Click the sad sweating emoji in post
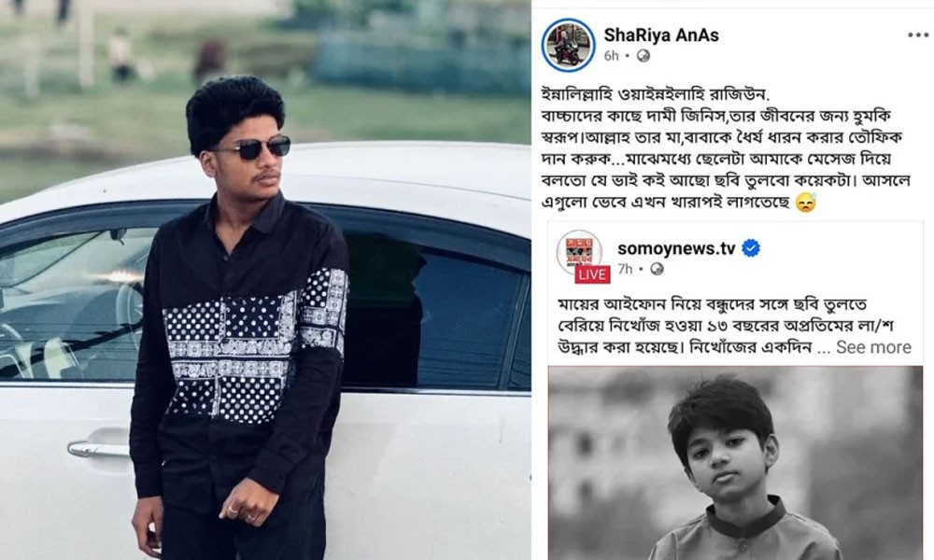 [x=806, y=203]
